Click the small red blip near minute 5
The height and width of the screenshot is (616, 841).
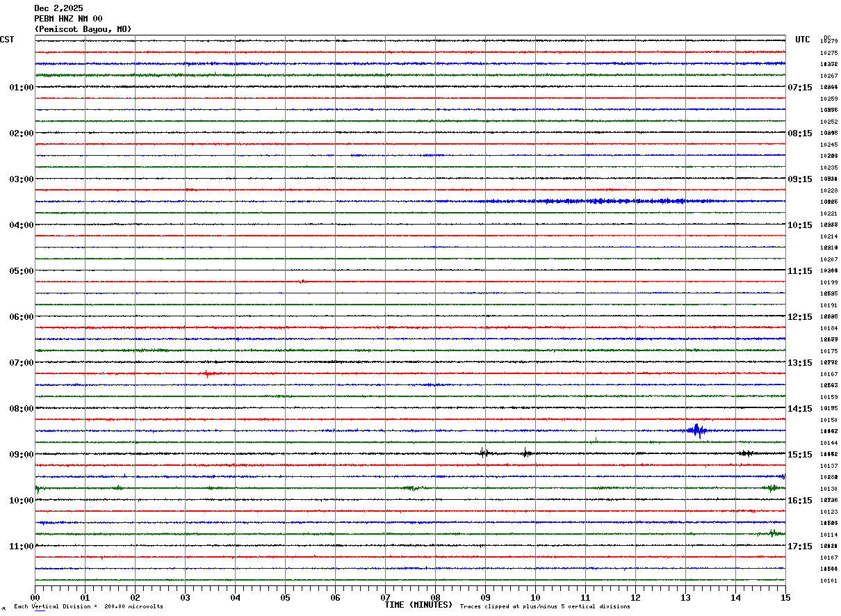click(302, 282)
